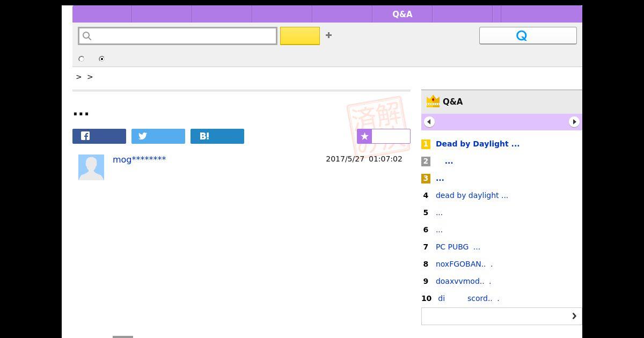The width and height of the screenshot is (644, 338).
Task: Open rank 5 ranking link
Action: pyautogui.click(x=439, y=212)
